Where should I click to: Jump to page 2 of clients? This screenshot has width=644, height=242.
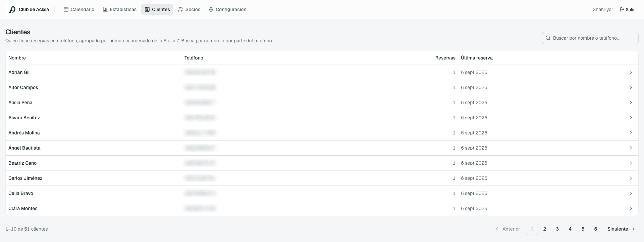coord(545,229)
